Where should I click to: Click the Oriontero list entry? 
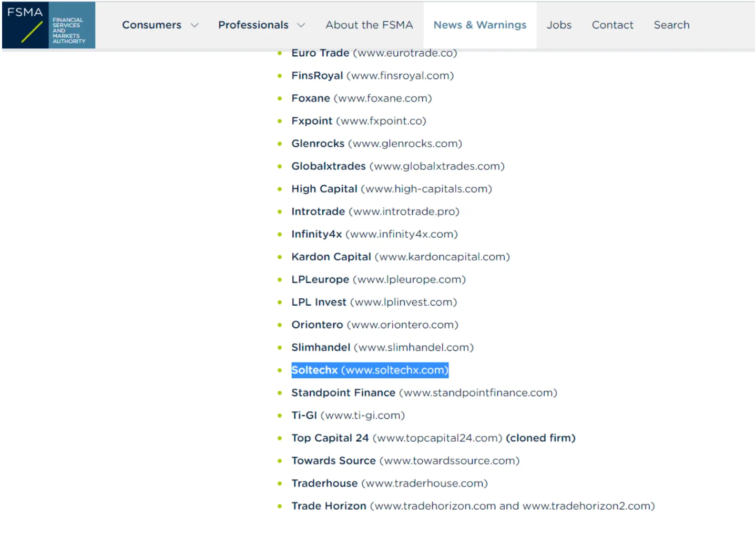[x=375, y=325]
